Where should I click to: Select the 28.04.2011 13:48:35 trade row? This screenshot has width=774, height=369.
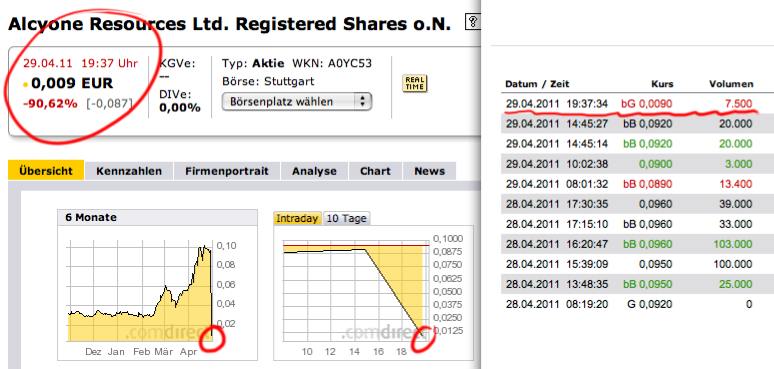coord(637,284)
